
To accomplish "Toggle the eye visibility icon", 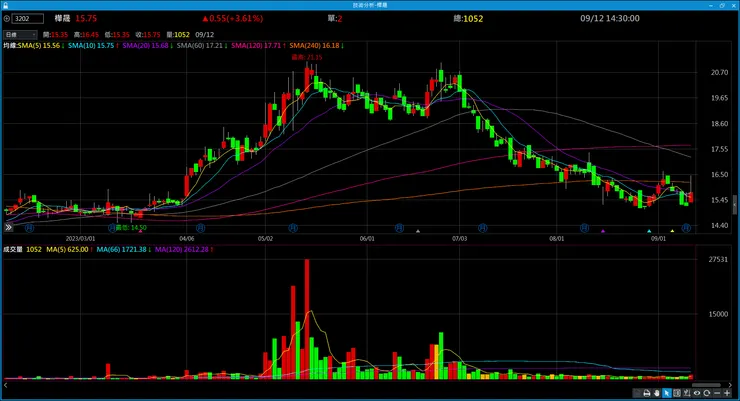I will (697, 393).
